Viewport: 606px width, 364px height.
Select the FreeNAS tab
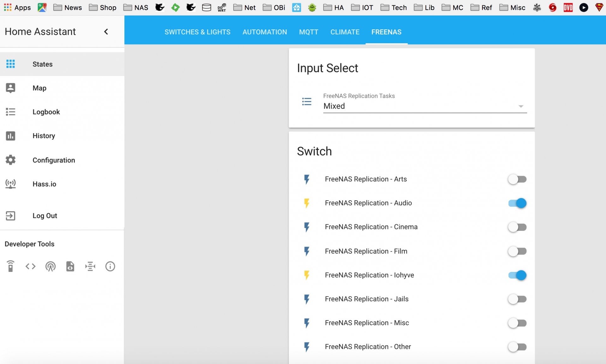(x=386, y=32)
